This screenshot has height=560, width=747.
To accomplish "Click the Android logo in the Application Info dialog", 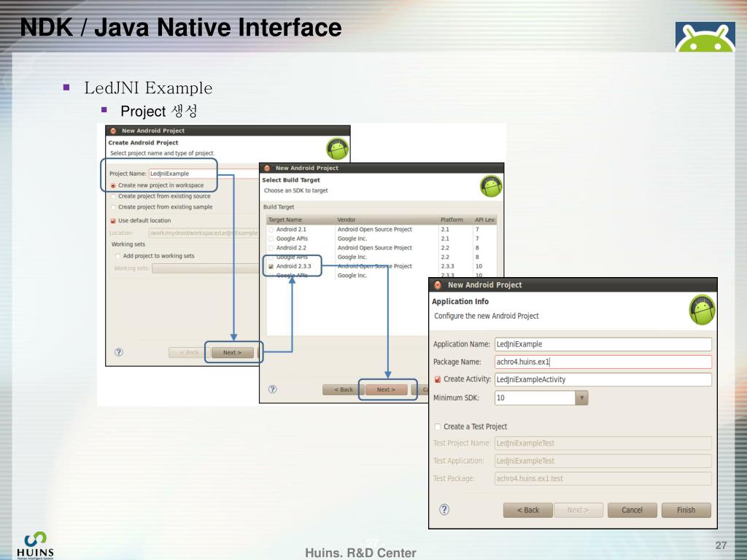I will click(702, 309).
